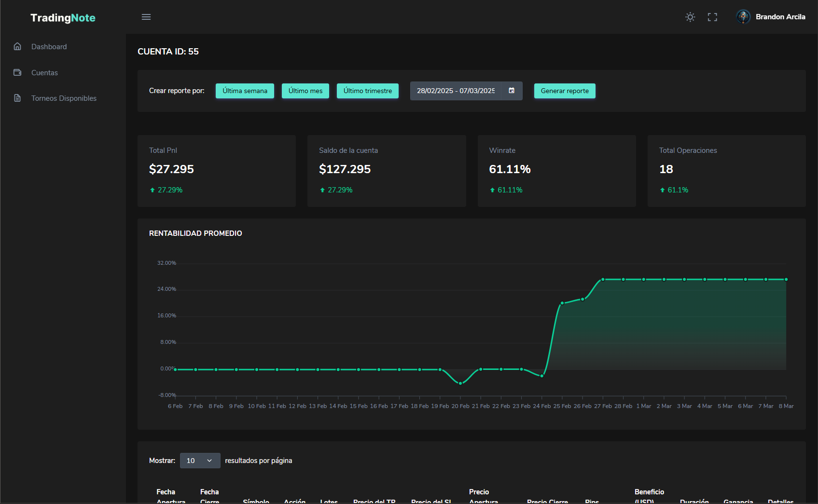The image size is (818, 504).
Task: Enter fullscreen mode via the expand icon
Action: [x=712, y=17]
